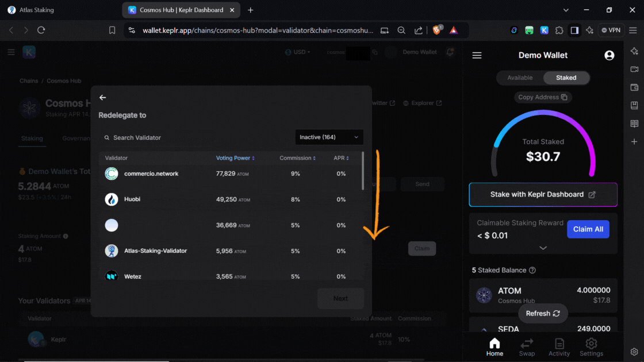Image resolution: width=644 pixels, height=362 pixels.
Task: Click the Search Validator input field
Action: click(x=195, y=138)
